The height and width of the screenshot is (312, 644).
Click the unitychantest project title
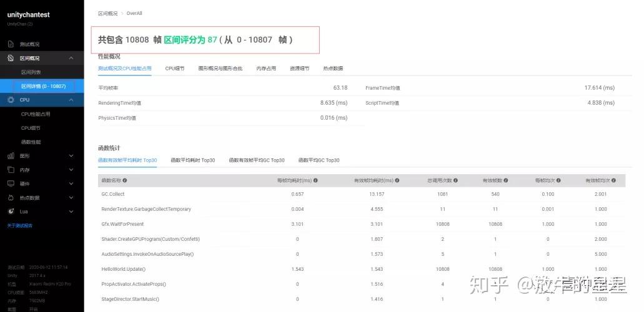(x=28, y=15)
